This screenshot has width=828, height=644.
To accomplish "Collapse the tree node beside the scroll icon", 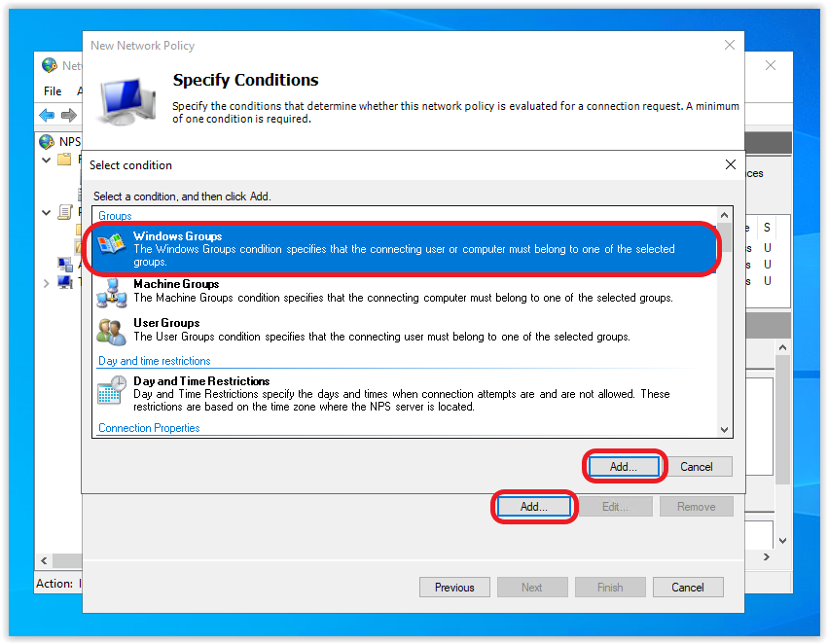I will [x=47, y=213].
